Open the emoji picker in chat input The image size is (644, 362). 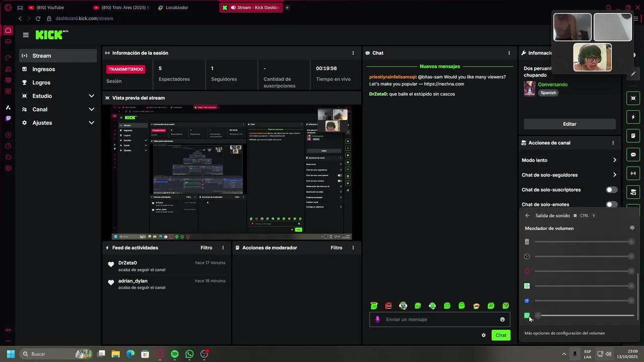(x=502, y=320)
